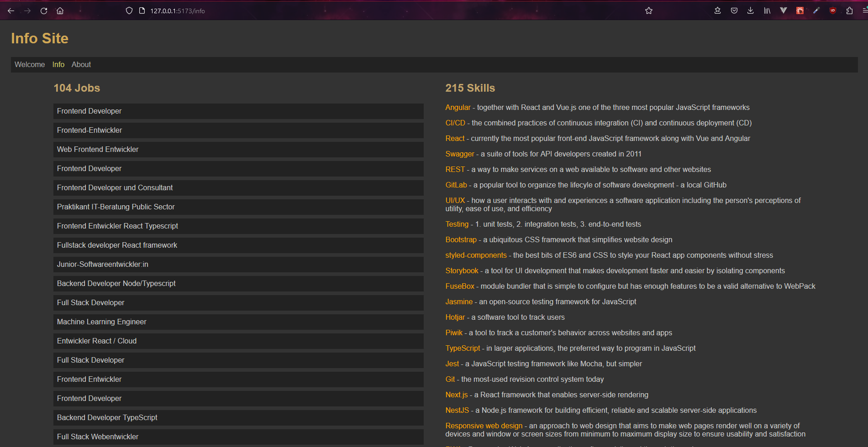Go back with the browser back arrow
This screenshot has width=868, height=447.
click(x=11, y=11)
